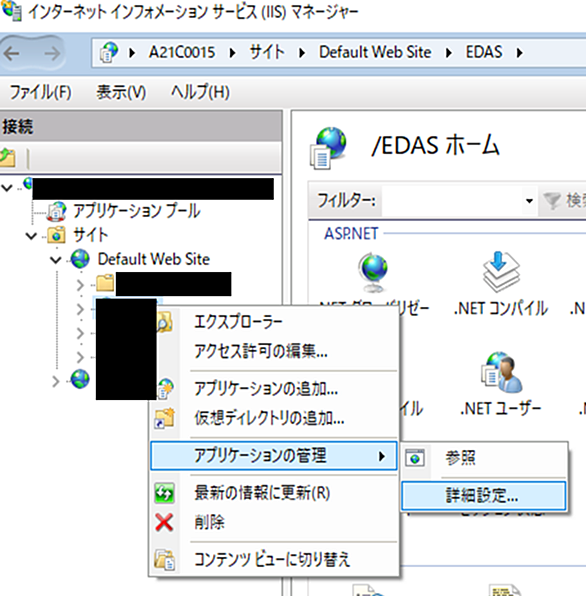Click the エクスプローラー menu icon
This screenshot has height=596, width=586.
pyautogui.click(x=165, y=322)
